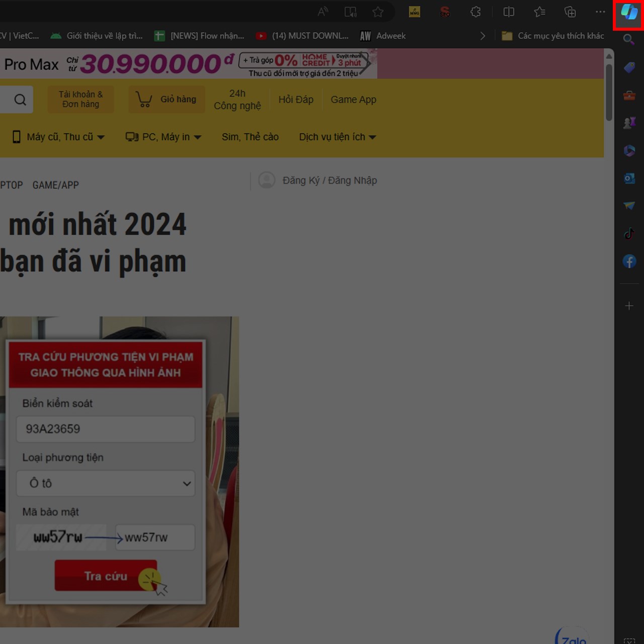Switch to the GAME/APP tab

click(55, 185)
